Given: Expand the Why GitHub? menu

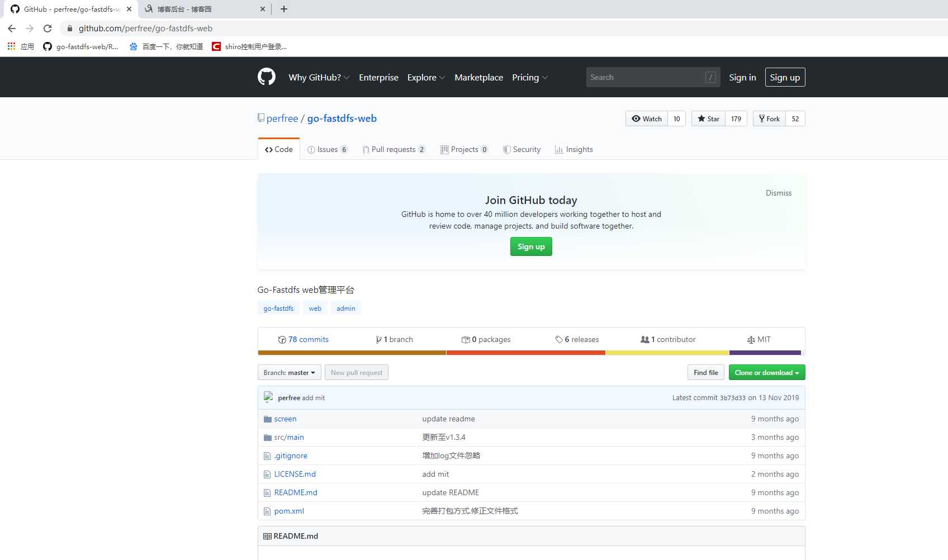Looking at the screenshot, I should click(319, 77).
